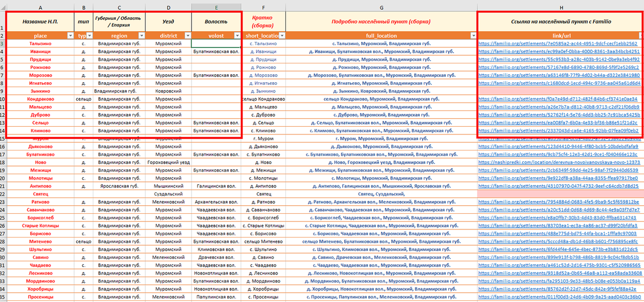Select column D header
Image resolution: width=644 pixels, height=302 pixels.
[169, 8]
